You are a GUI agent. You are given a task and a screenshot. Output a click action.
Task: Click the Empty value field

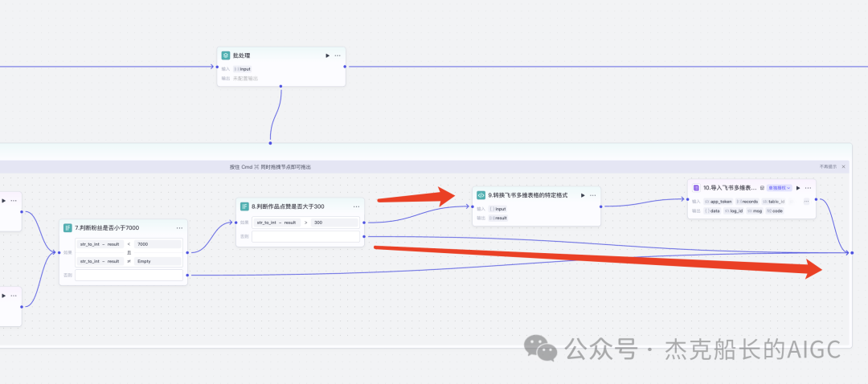point(158,261)
